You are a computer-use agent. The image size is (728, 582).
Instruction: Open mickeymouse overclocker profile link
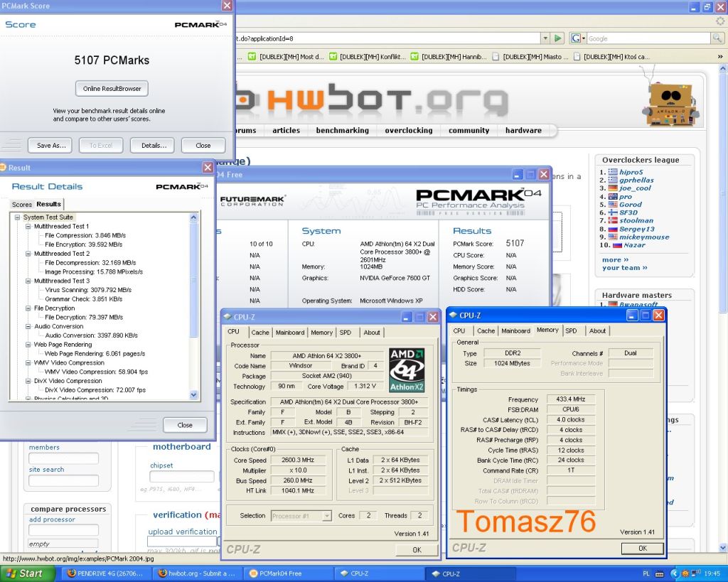(644, 237)
